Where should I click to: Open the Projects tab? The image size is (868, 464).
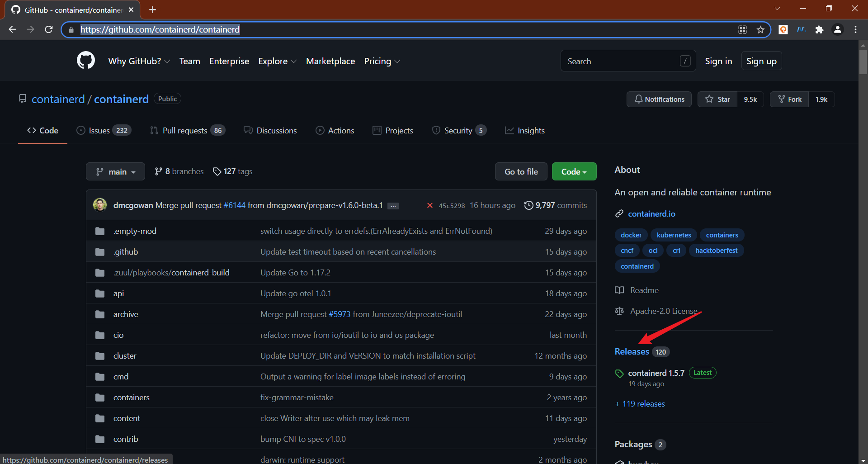click(392, 130)
